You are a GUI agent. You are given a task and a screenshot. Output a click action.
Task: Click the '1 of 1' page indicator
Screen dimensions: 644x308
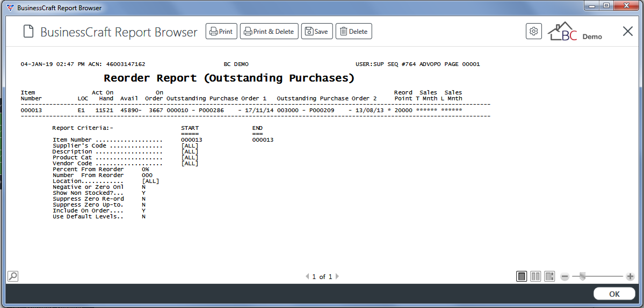322,276
